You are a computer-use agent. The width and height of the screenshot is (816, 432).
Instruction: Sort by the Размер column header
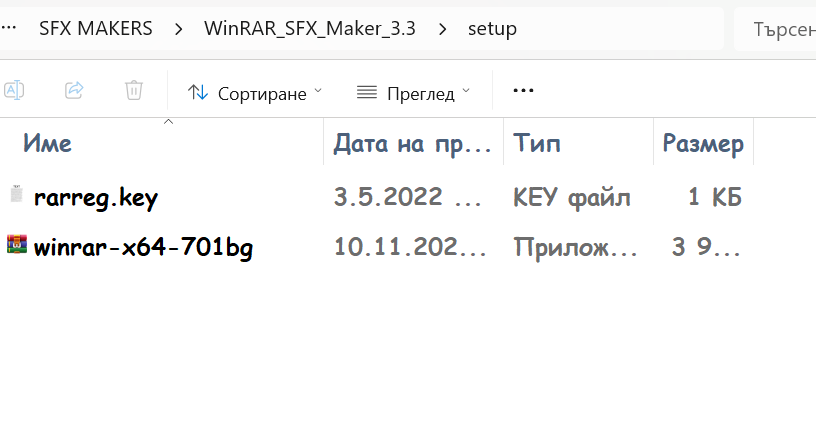(702, 143)
